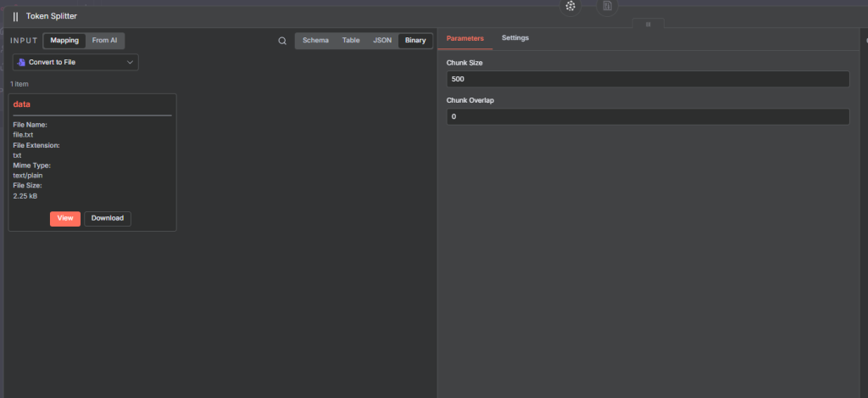Click the document node icon at top

point(607,7)
